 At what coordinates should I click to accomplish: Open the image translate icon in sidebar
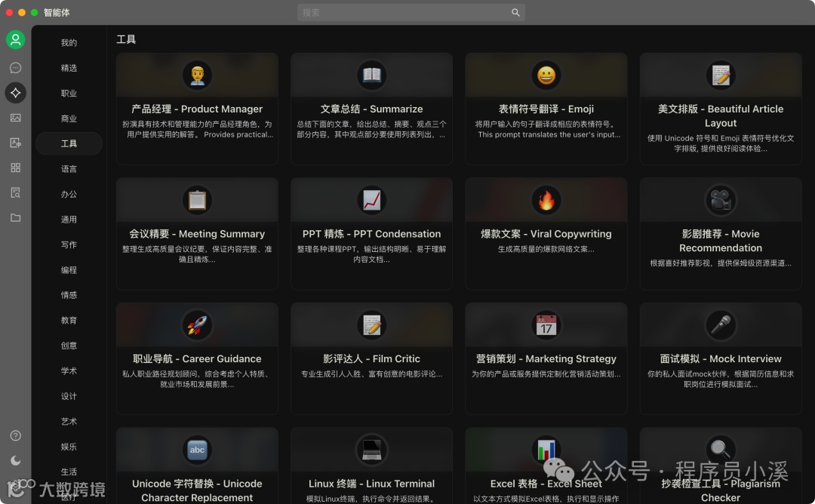coord(16,143)
